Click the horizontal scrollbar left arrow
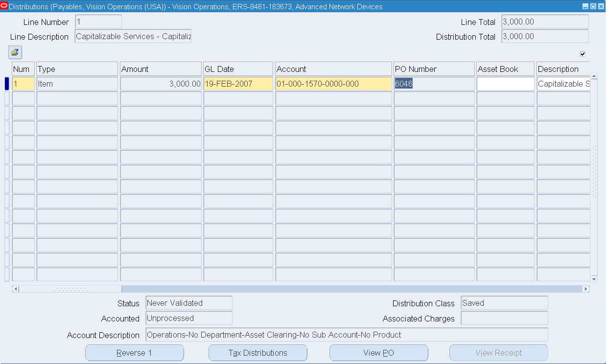This screenshot has height=364, width=606. (x=16, y=289)
